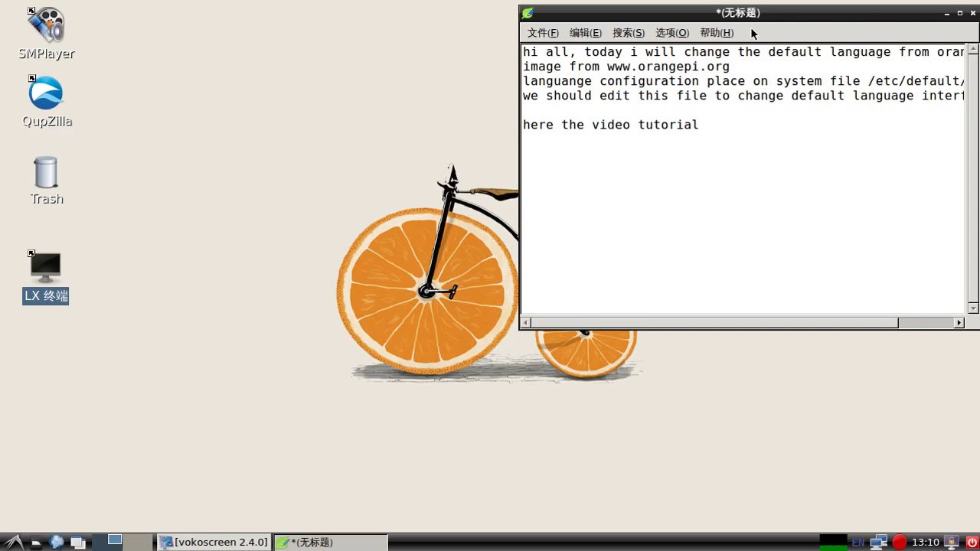The width and height of the screenshot is (980, 551).
Task: Click the Leafpad window menu icon in titlebar
Action: (x=528, y=13)
